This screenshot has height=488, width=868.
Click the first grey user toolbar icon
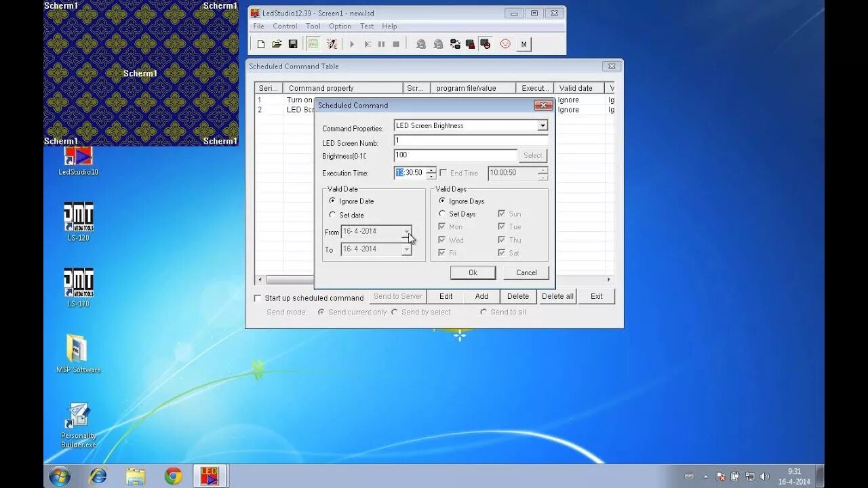(421, 44)
